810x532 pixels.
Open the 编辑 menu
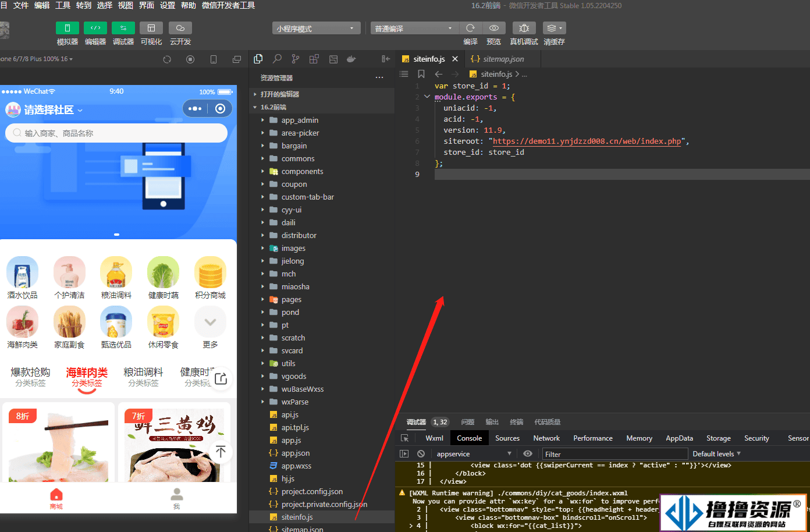[42, 5]
